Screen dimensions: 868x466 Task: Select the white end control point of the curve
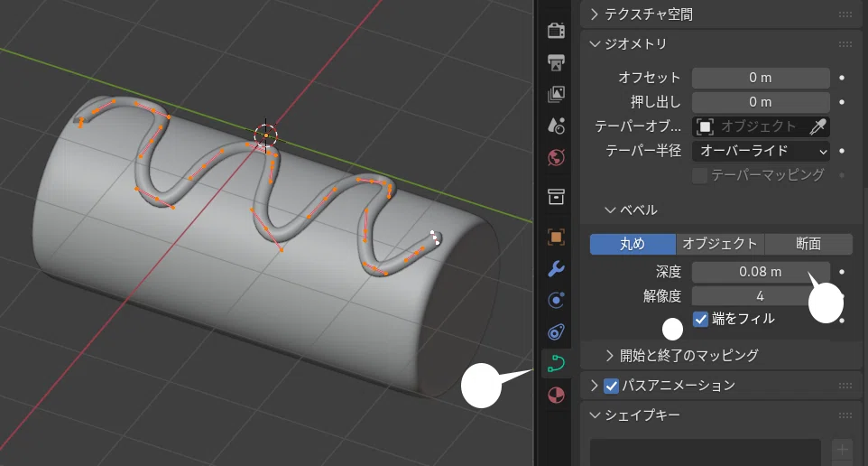pos(435,238)
